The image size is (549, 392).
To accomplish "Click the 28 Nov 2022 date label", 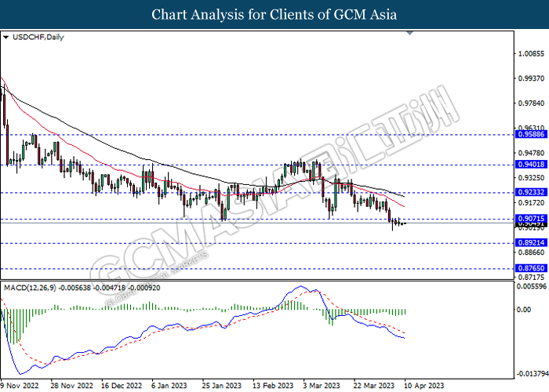I will 72,386.
